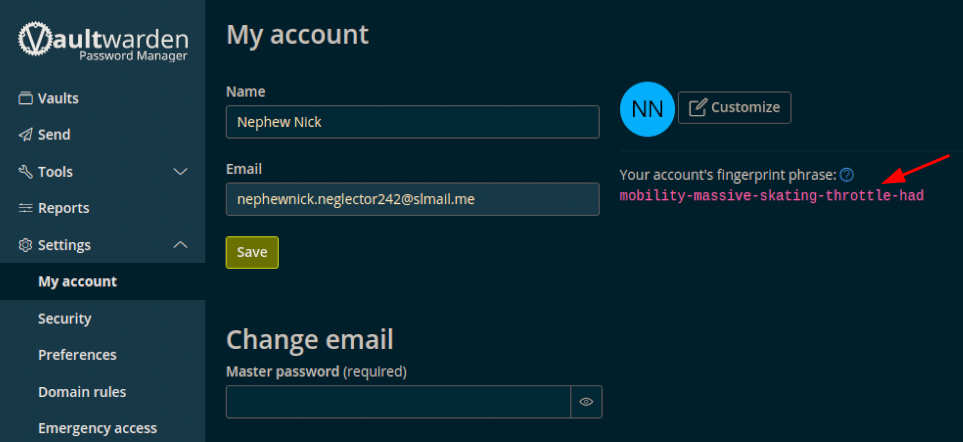Click the NN avatar circle
This screenshot has width=963, height=442.
coord(647,109)
